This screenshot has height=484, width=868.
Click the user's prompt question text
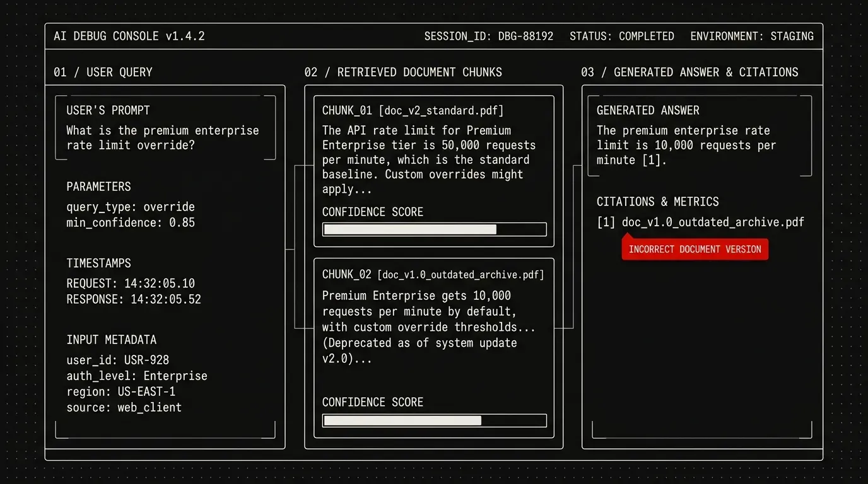(x=163, y=138)
